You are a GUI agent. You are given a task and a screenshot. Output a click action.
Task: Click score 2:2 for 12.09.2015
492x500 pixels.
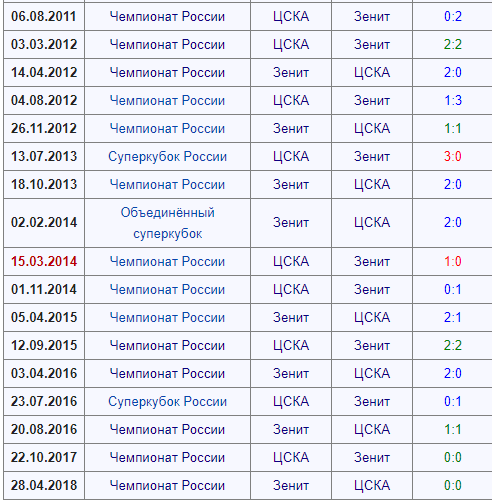[453, 345]
